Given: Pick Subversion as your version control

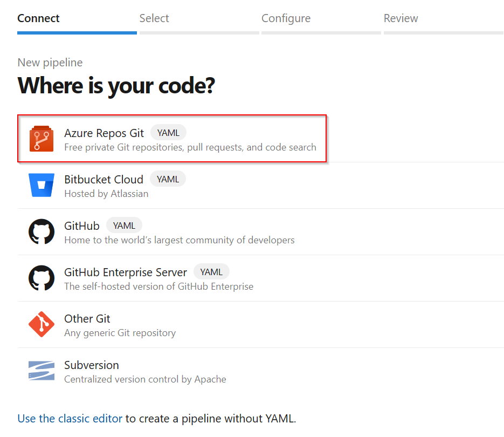Looking at the screenshot, I should (x=162, y=371).
